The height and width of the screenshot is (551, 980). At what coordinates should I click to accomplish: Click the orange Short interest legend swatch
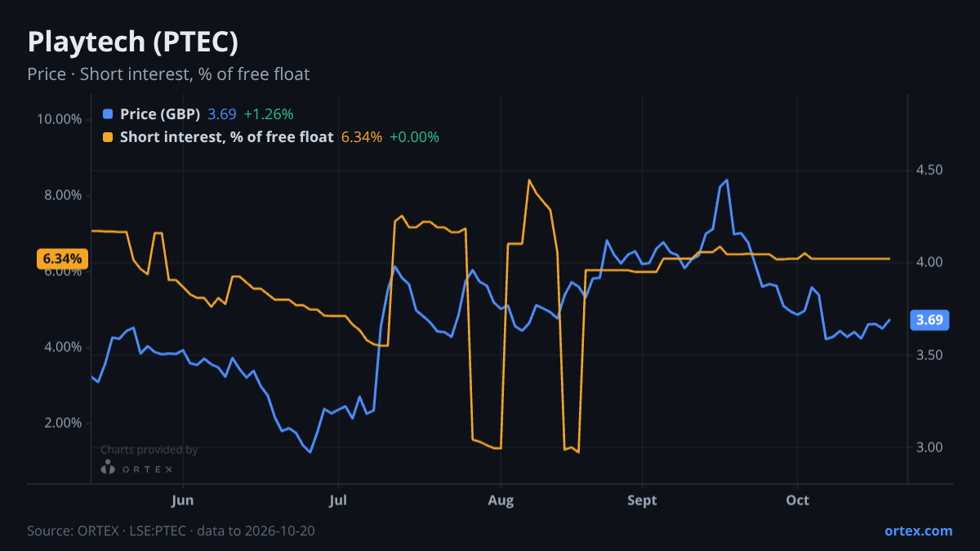pyautogui.click(x=108, y=137)
